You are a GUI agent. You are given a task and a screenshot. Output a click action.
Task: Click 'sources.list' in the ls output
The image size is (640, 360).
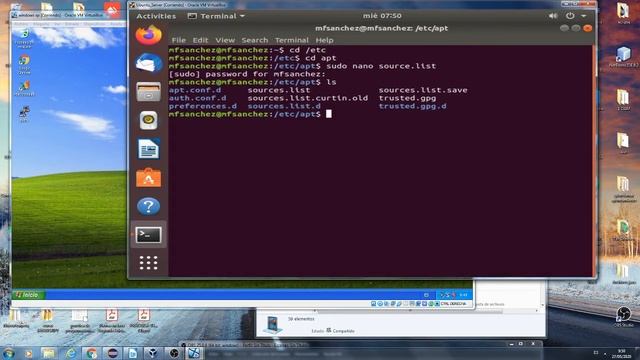click(x=278, y=90)
